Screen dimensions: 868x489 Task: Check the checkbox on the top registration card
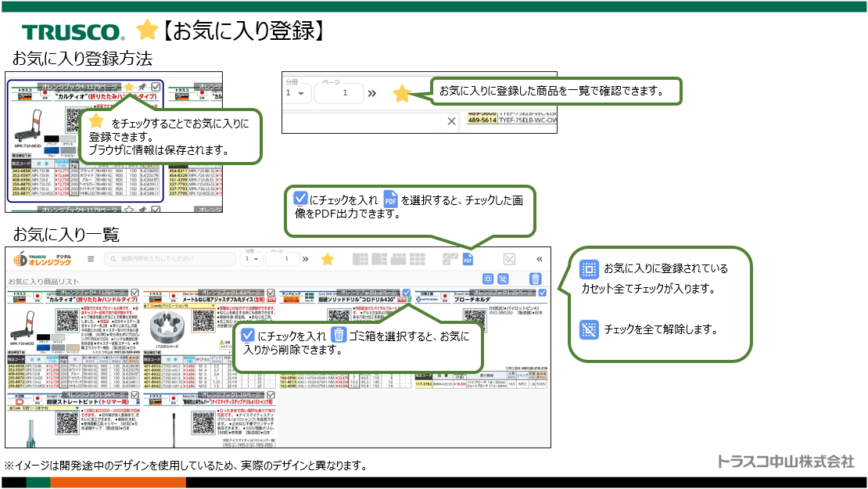(156, 87)
